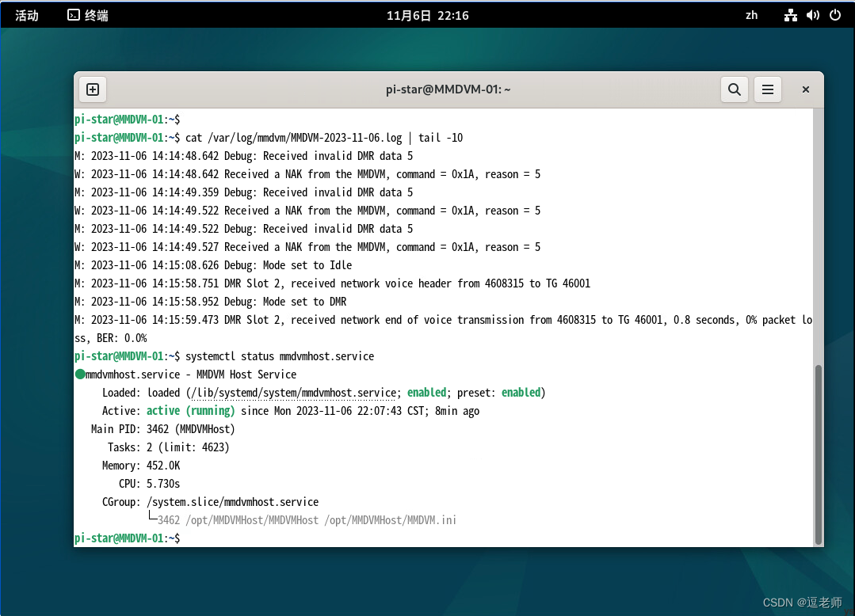Click the 'active (running)' status text
The width and height of the screenshot is (855, 616).
tap(190, 411)
